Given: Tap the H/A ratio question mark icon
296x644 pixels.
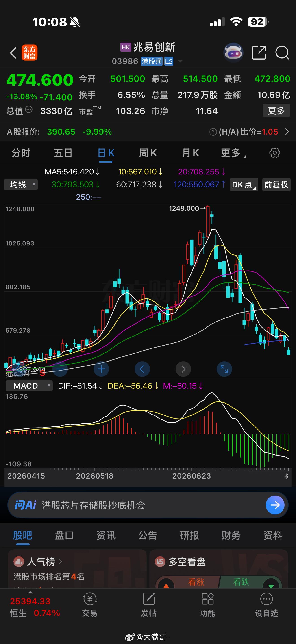Looking at the screenshot, I should click(213, 132).
